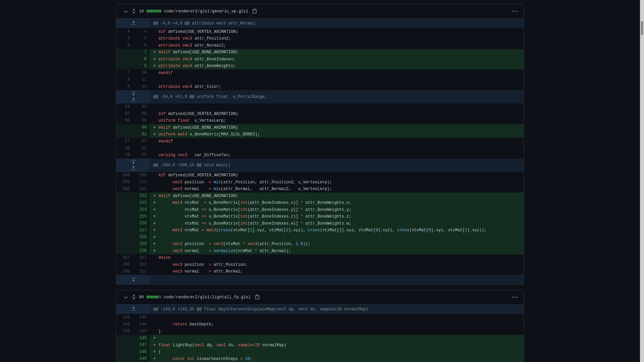Open options menu for lightall_fp.glsl
Image resolution: width=644 pixels, height=362 pixels.
coord(515,297)
